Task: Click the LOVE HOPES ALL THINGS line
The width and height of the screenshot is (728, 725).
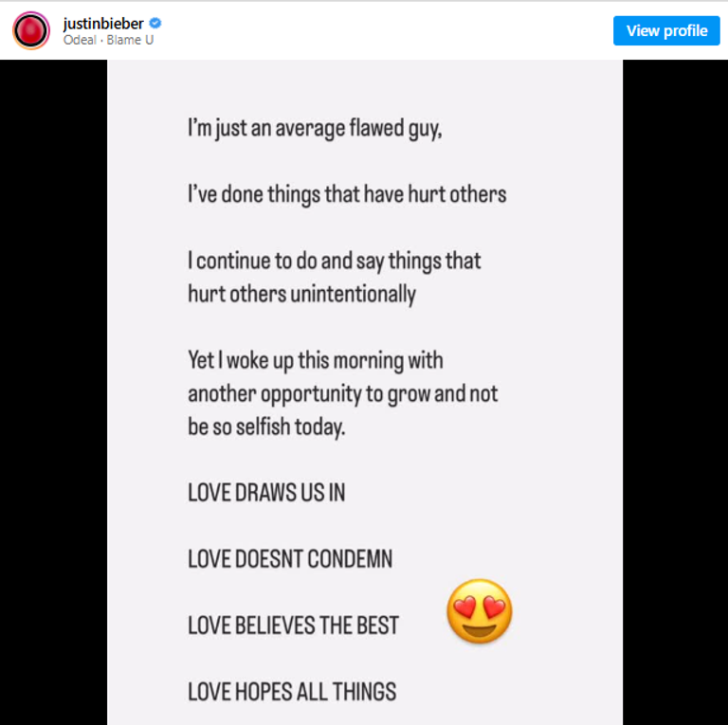Action: pyautogui.click(x=292, y=692)
